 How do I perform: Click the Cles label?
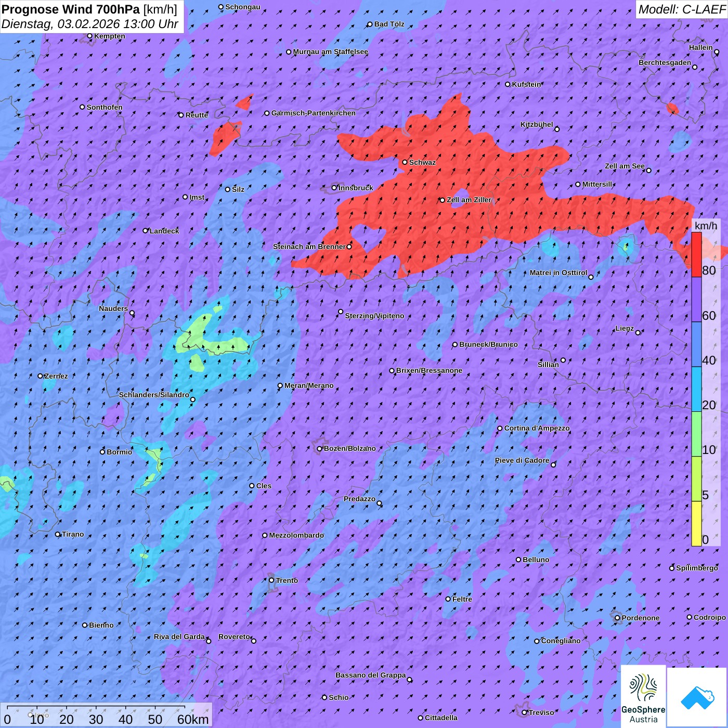click(x=264, y=486)
